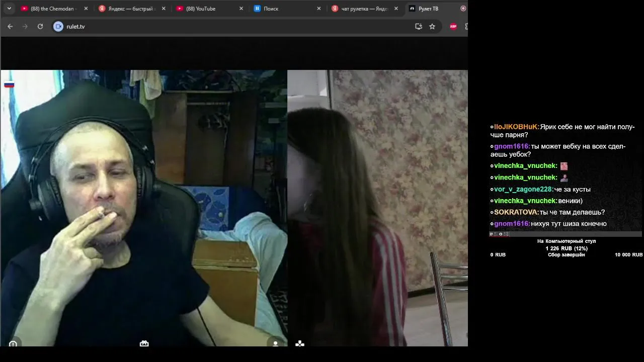Switch to 'Яндекс — быстрый' tab
Screen dimensions: 644x362
click(131, 9)
